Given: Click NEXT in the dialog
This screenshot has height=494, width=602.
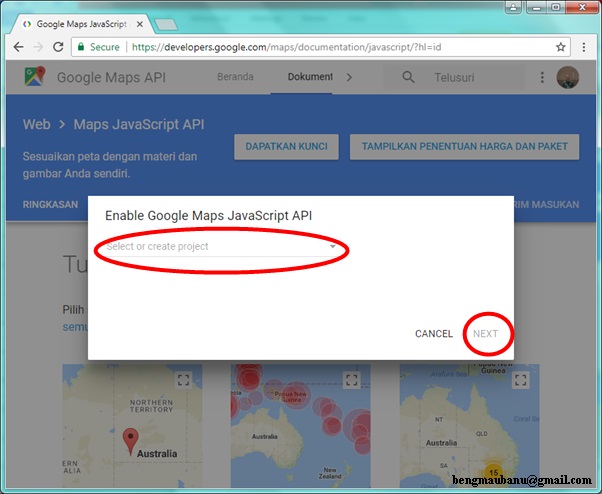Looking at the screenshot, I should [485, 334].
